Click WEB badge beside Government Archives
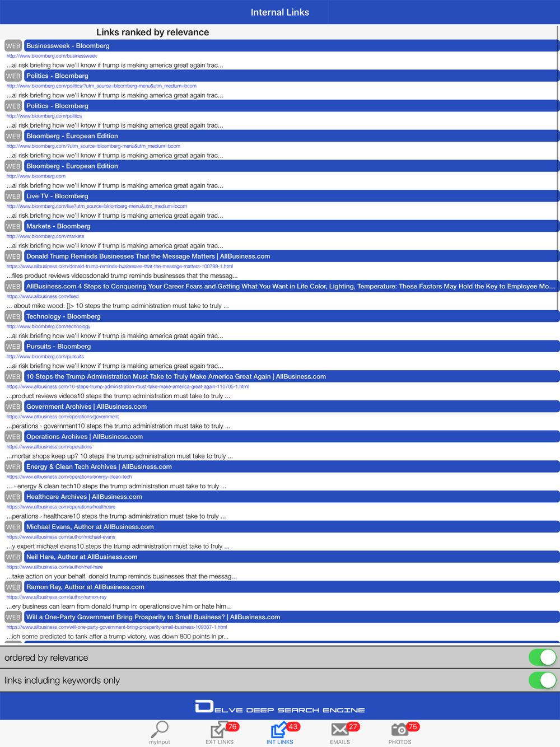This screenshot has height=747, width=560. [13, 407]
